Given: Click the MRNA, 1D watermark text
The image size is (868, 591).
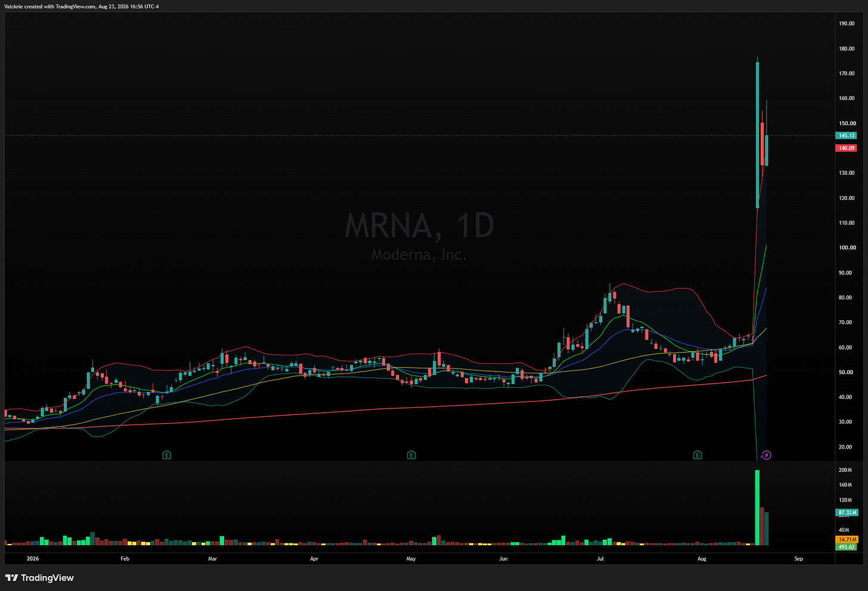Looking at the screenshot, I should pyautogui.click(x=420, y=226).
